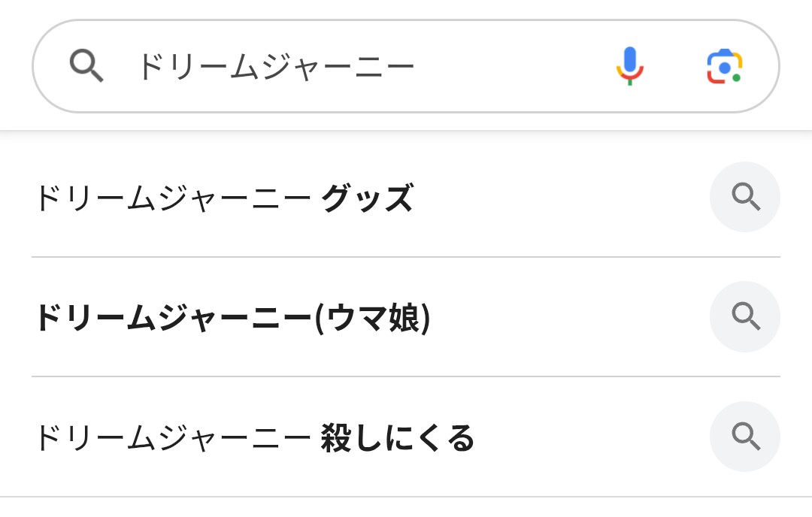Screen dimensions: 812x517
Task: Select the ドリームジャーニー グッズ suggestion
Action: pyautogui.click(x=224, y=199)
